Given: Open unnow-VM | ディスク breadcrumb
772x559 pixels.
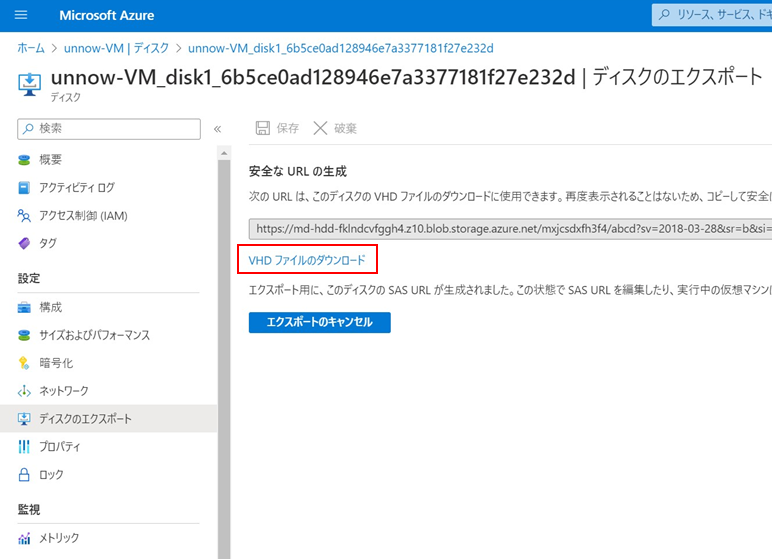Looking at the screenshot, I should coord(116,48).
